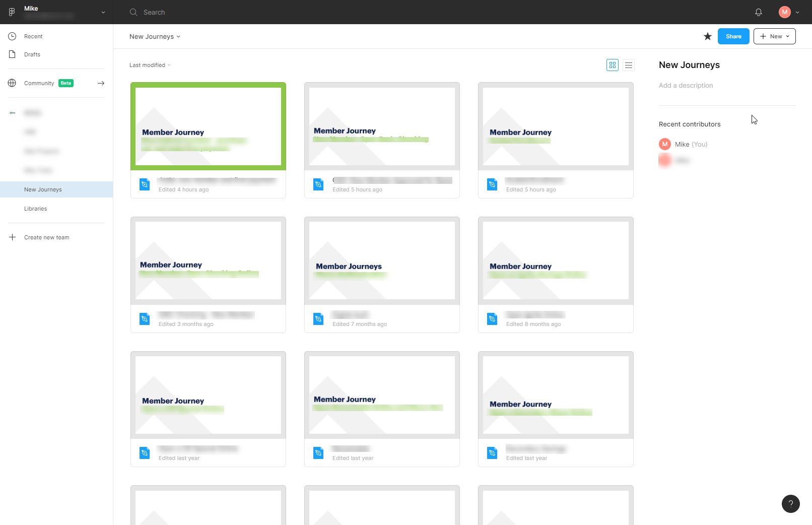Toggle the favorite star for New Journeys
812x525 pixels.
pos(707,36)
